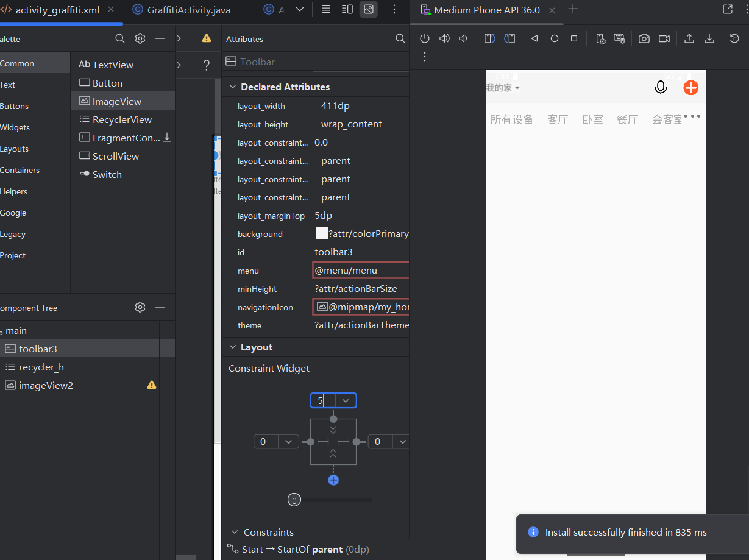
Task: Select toolbar3 in Component Tree
Action: click(x=87, y=349)
